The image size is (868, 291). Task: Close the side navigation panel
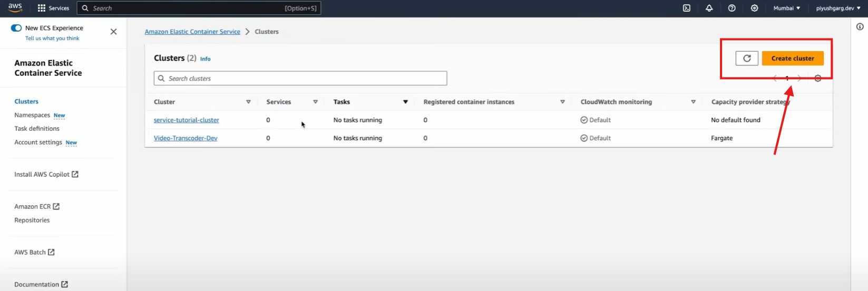point(113,32)
